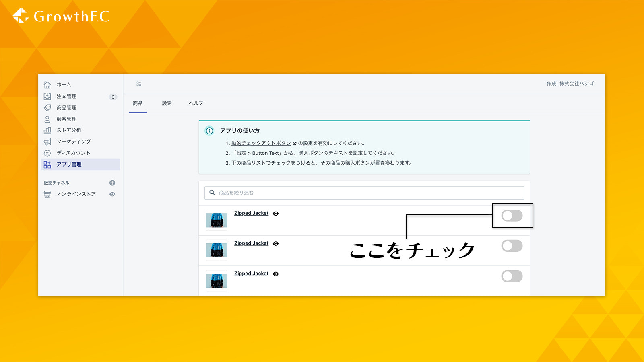Click the orders inbox icon next to 注文管理
The image size is (644, 362).
[47, 96]
